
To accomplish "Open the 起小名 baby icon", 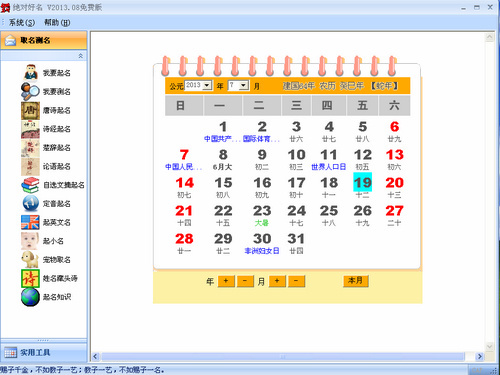I will pos(30,241).
